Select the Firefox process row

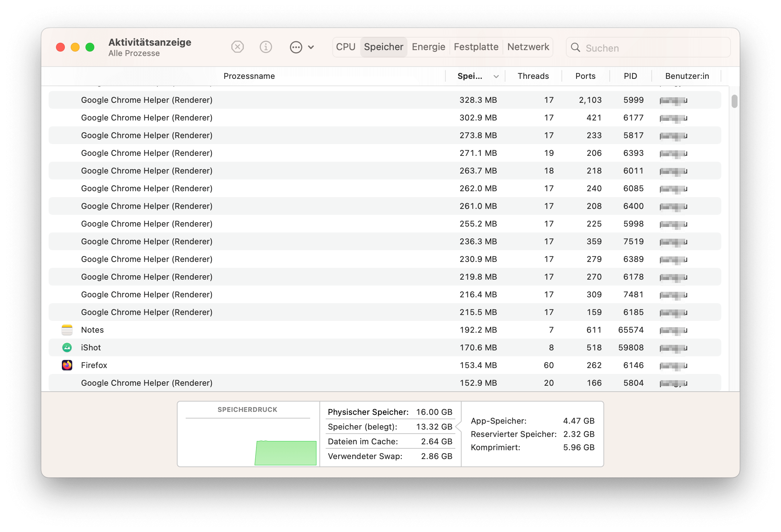coord(385,365)
